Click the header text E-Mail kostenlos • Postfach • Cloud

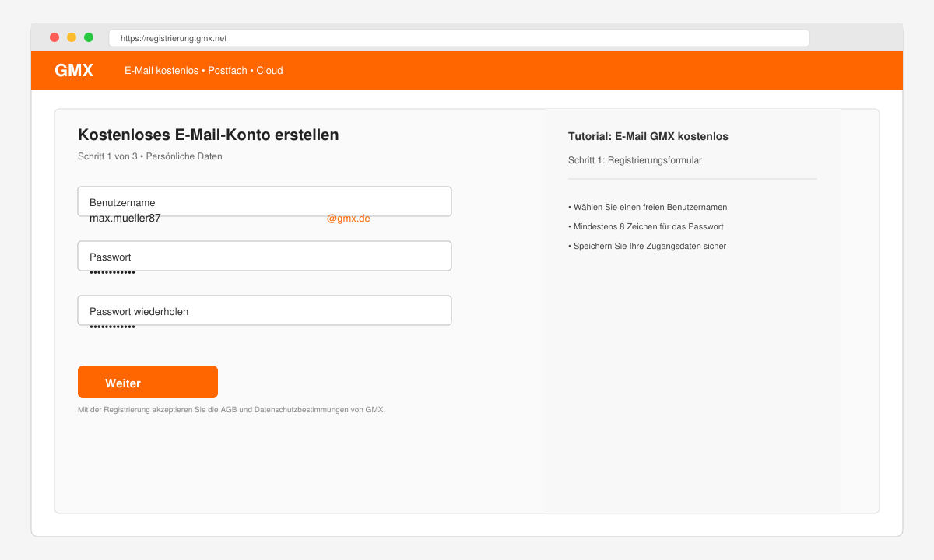point(204,71)
